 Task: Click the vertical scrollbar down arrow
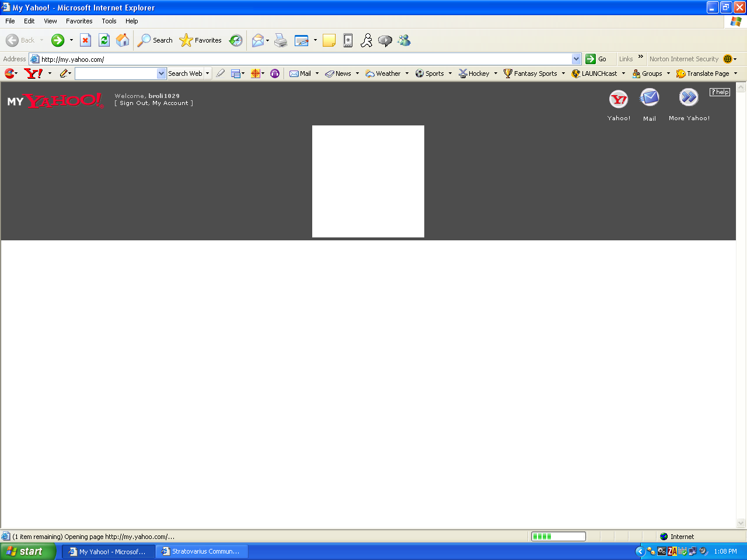741,523
